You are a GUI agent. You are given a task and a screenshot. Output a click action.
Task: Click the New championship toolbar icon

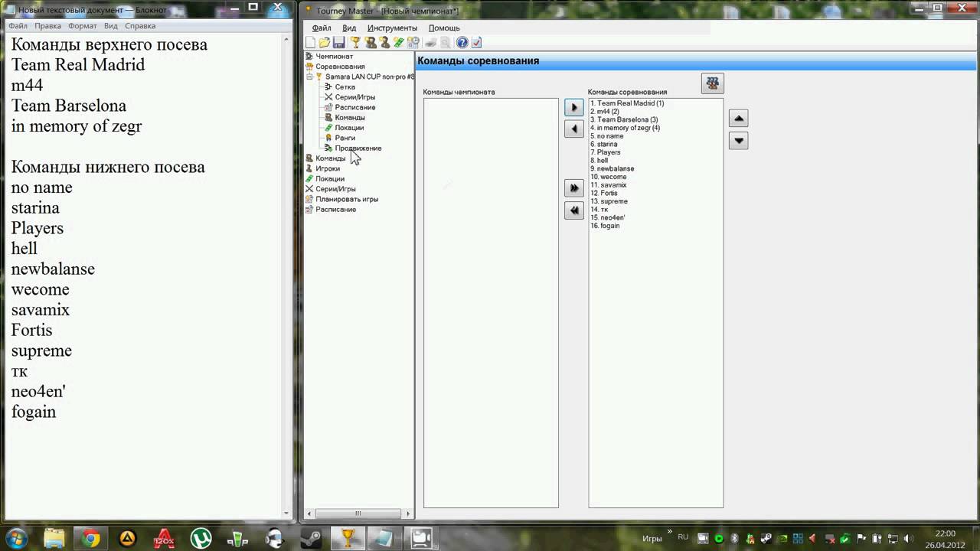coord(310,43)
